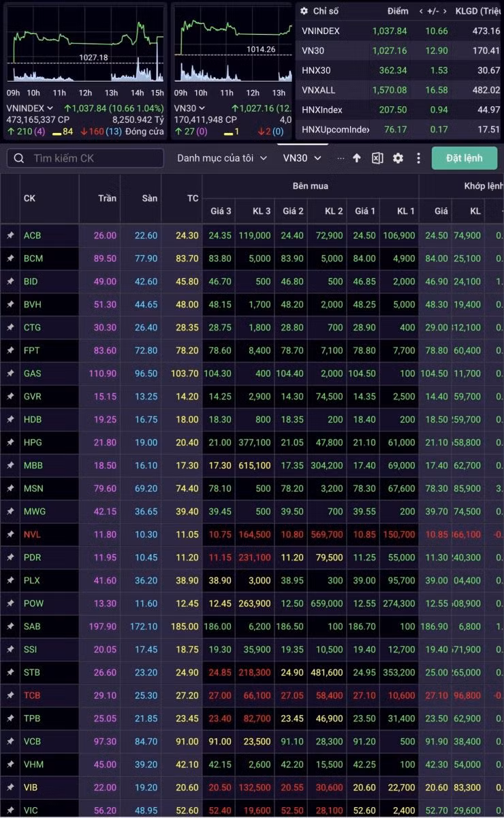Open VIC ticker symbol
This screenshot has height=818, width=504.
coord(31,811)
